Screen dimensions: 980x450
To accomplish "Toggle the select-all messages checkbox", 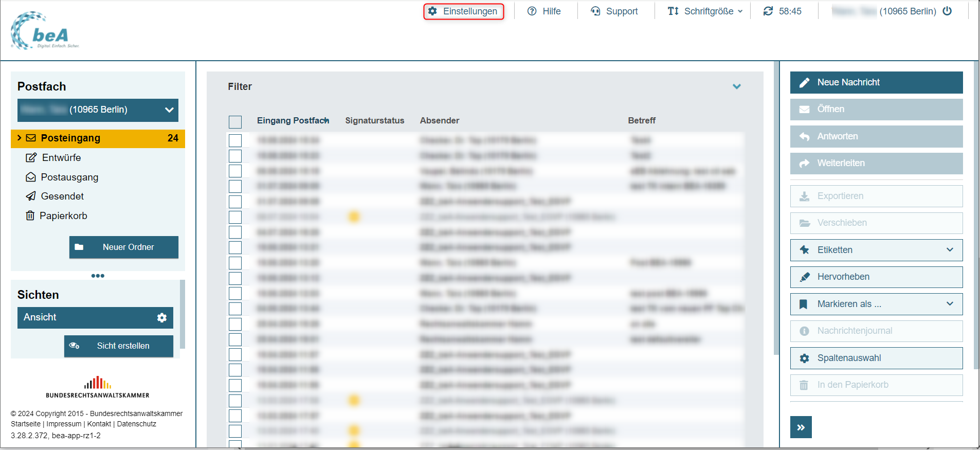I will 235,122.
